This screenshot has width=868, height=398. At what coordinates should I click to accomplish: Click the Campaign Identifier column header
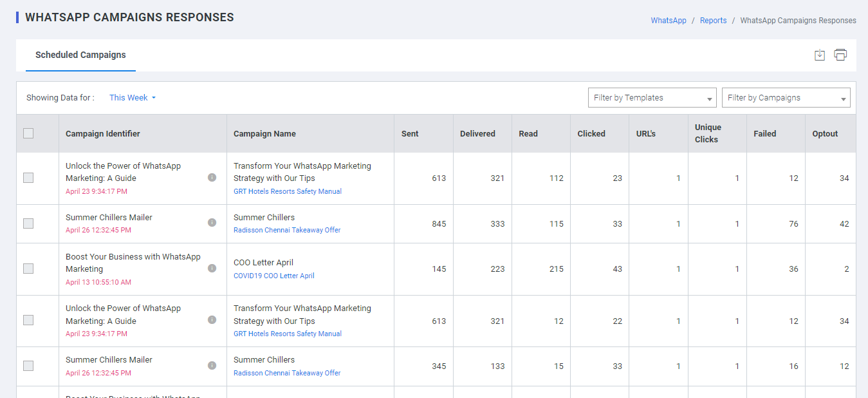[103, 134]
